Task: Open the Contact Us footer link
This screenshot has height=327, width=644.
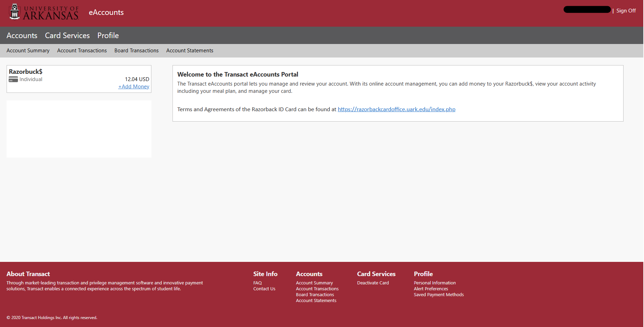Action: tap(264, 289)
